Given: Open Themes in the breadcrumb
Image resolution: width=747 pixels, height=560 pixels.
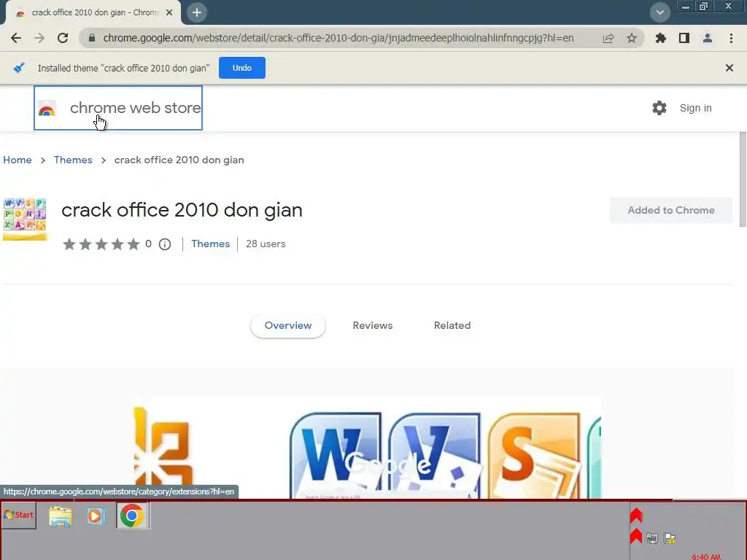Looking at the screenshot, I should tap(73, 160).
